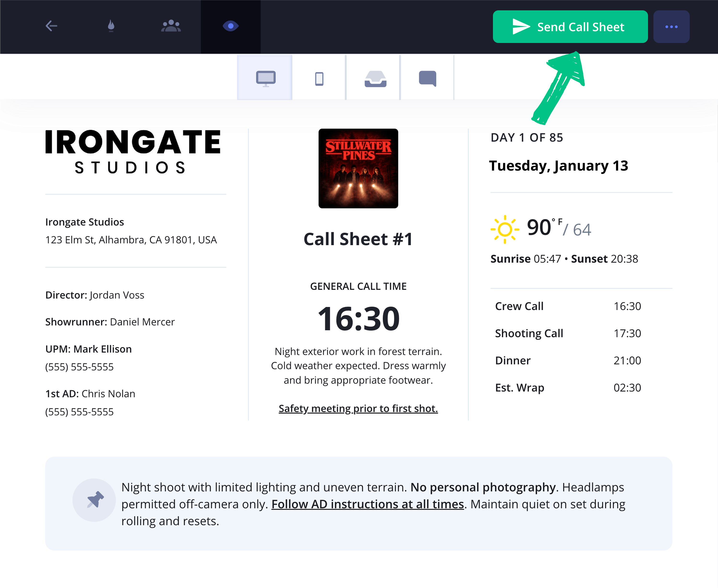718x588 pixels.
Task: Click the Shooting Call time 17:30
Action: click(x=627, y=333)
